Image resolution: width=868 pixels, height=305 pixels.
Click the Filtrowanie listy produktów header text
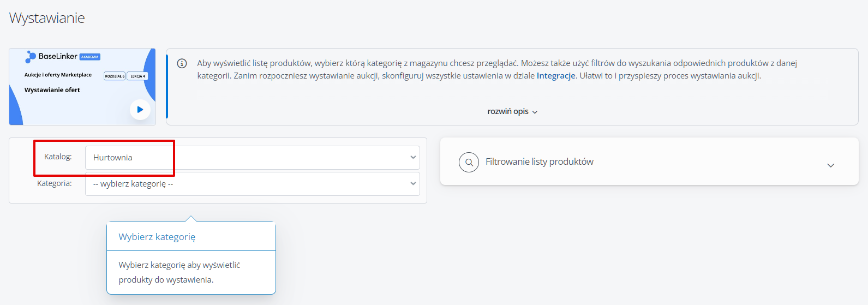[540, 162]
